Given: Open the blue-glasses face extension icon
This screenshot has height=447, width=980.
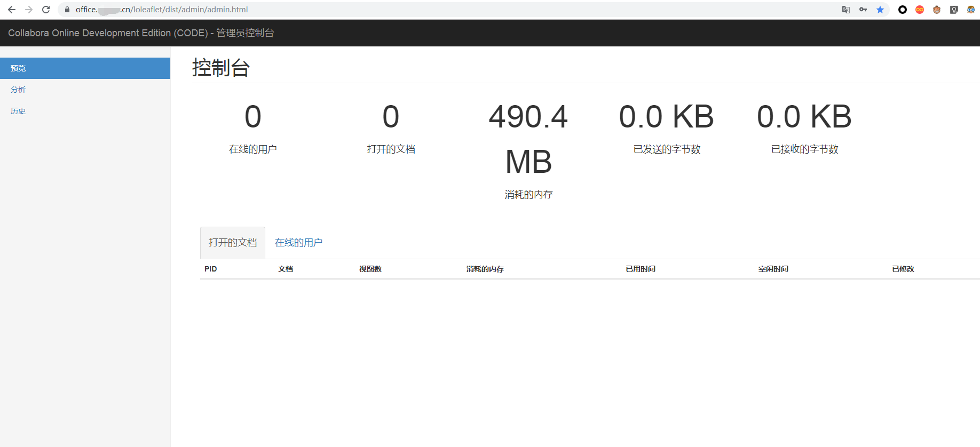Looking at the screenshot, I should [x=971, y=10].
